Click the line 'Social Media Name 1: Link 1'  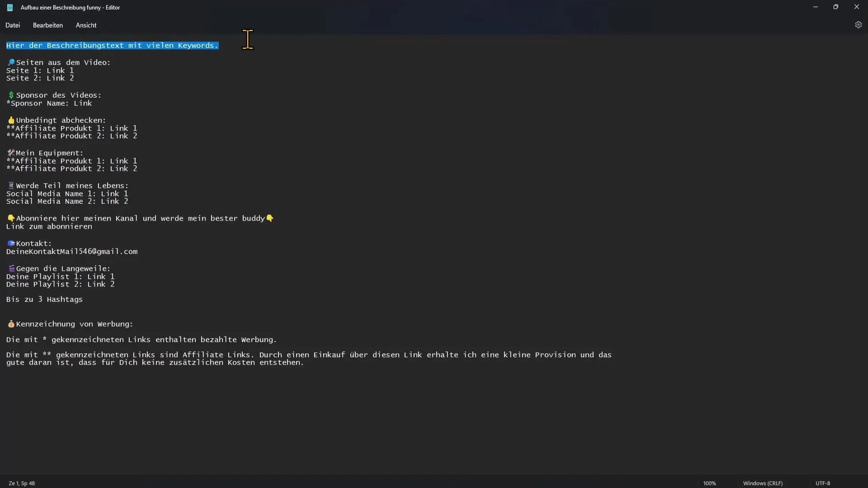67,193
